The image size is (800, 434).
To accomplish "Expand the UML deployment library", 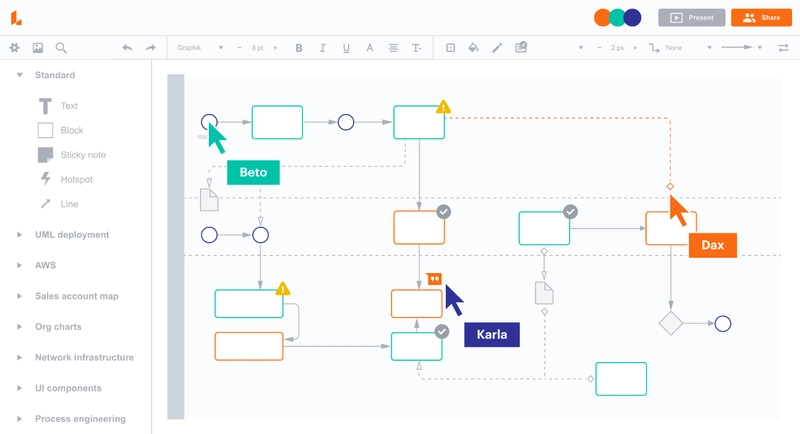I will [19, 235].
